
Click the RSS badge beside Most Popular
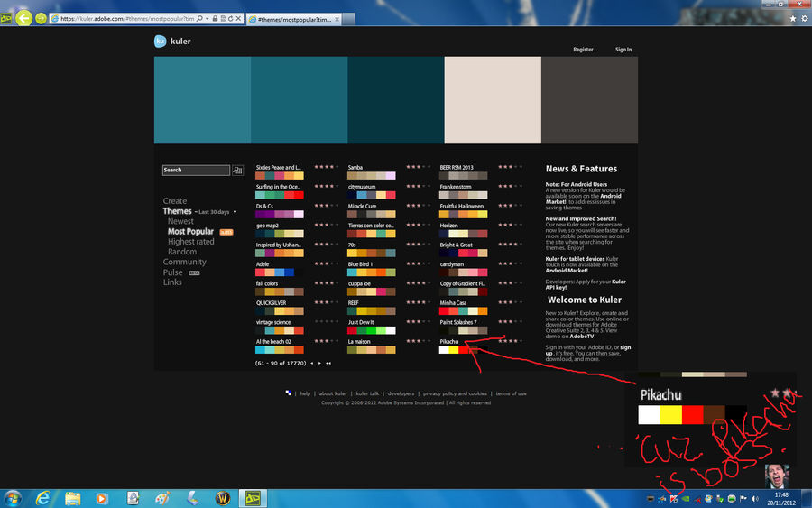point(226,232)
